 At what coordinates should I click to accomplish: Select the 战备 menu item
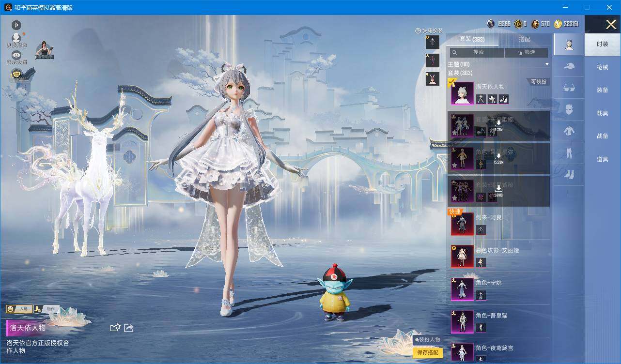click(603, 136)
